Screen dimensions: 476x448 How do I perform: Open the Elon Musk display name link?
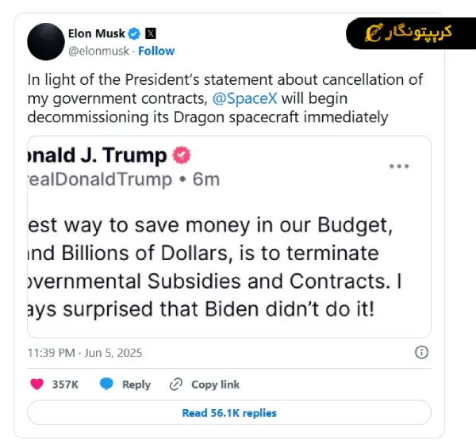pos(96,34)
